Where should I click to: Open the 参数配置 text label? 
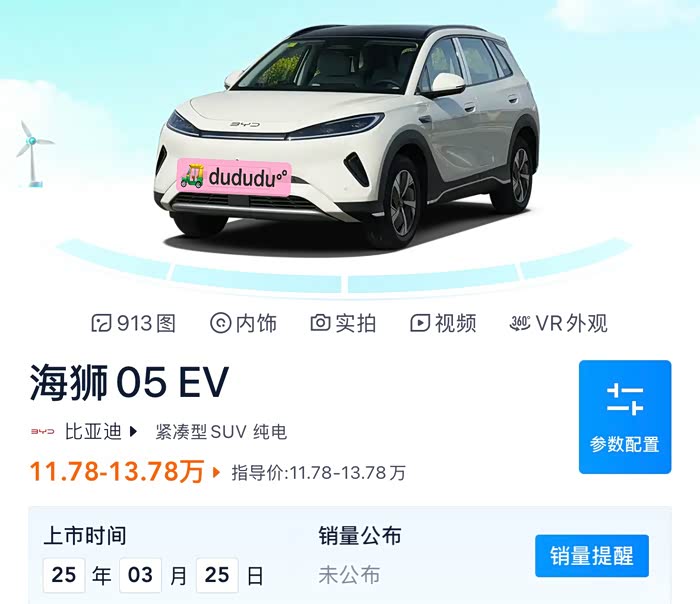[x=625, y=444]
